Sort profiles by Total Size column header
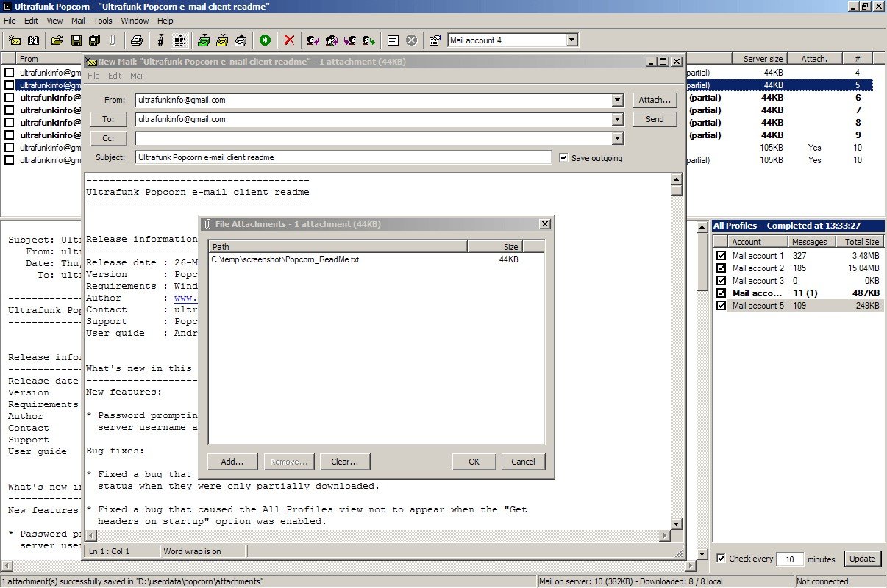The height and width of the screenshot is (588, 887). pyautogui.click(x=861, y=242)
